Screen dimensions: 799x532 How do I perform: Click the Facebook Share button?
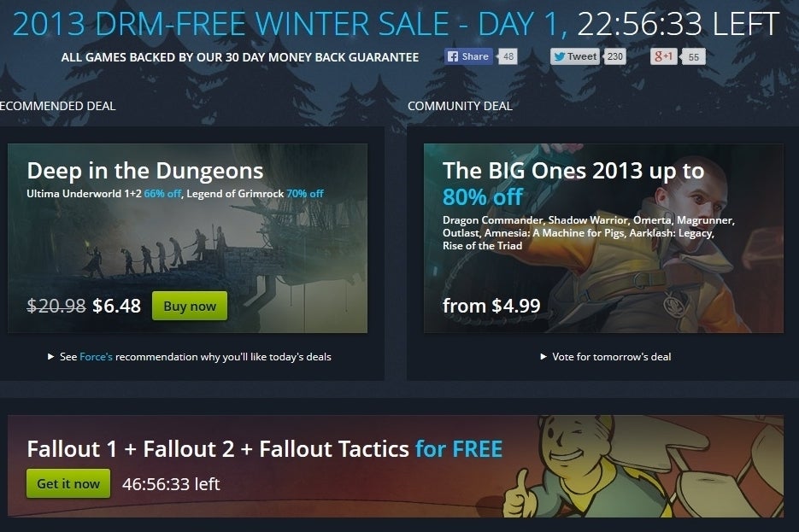click(468, 56)
